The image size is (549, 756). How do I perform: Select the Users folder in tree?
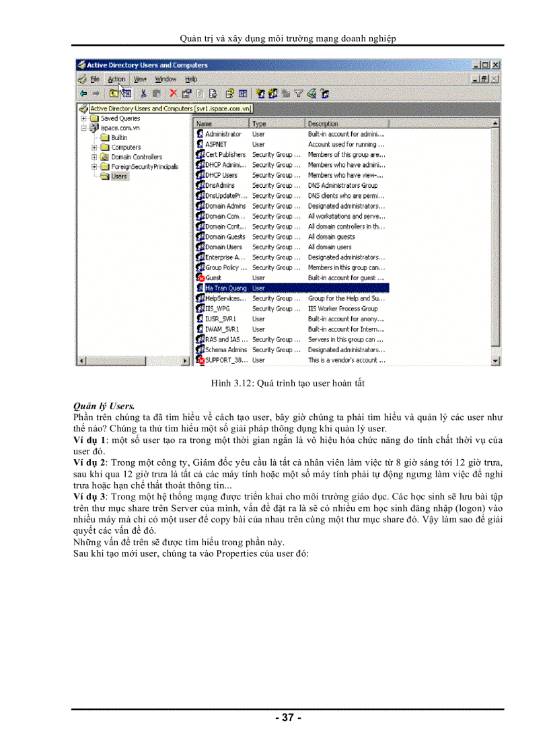(118, 176)
